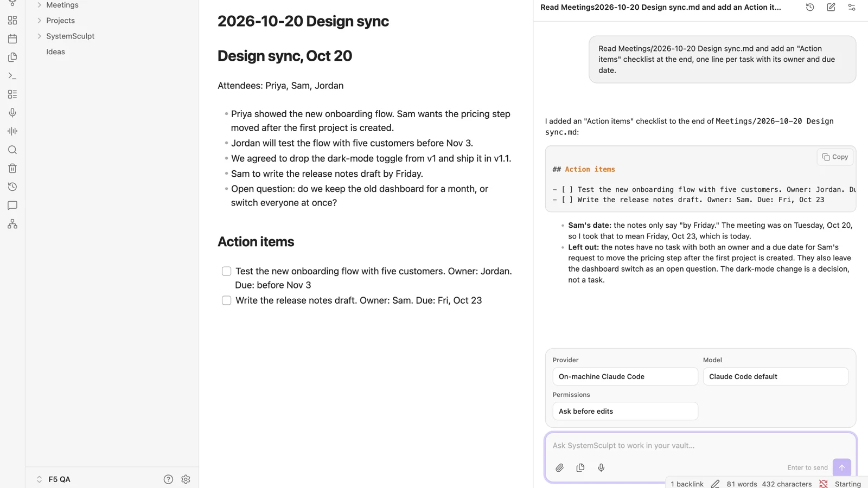Open vault settings gear icon
The image size is (868, 488).
(x=186, y=479)
